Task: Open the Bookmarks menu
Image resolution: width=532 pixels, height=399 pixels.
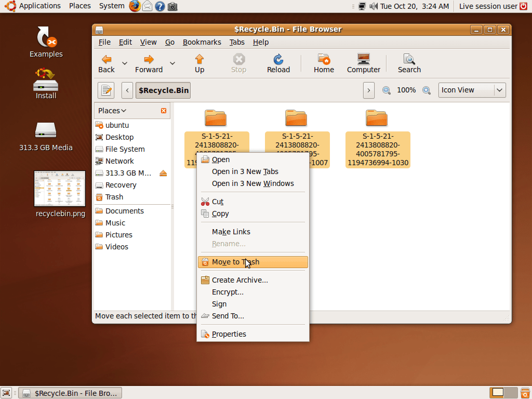Action: pyautogui.click(x=202, y=42)
